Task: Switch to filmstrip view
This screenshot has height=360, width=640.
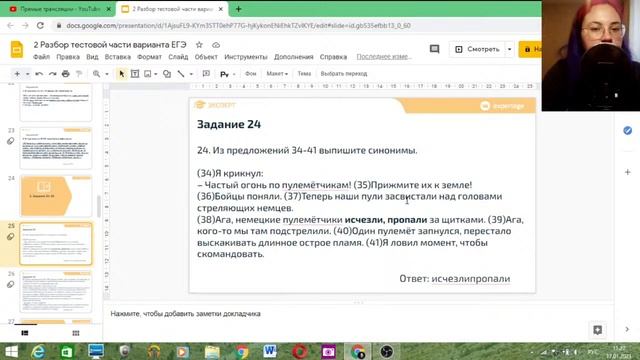Action: click(x=25, y=333)
